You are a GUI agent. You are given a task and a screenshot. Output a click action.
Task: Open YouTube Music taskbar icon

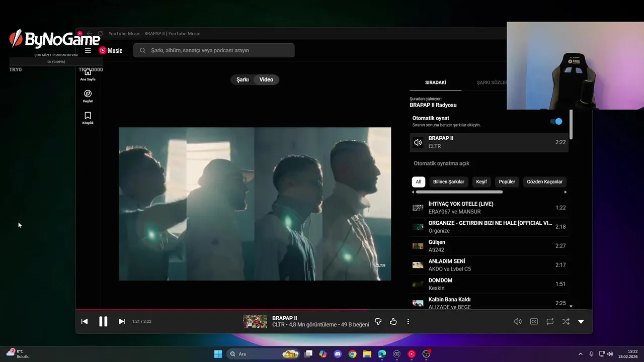tap(412, 354)
